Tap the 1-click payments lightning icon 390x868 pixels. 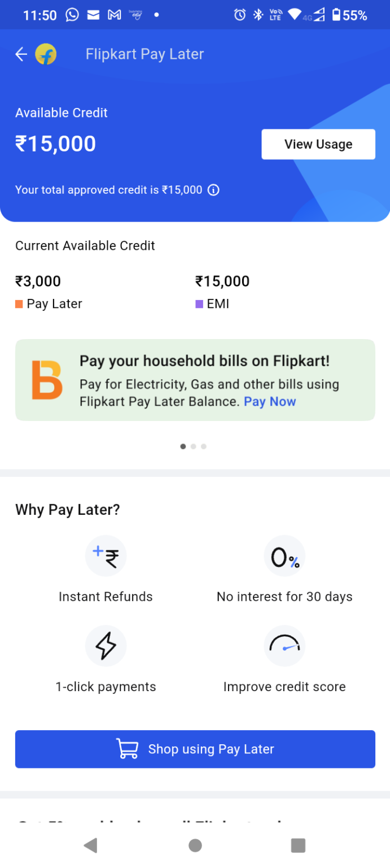pyautogui.click(x=106, y=646)
